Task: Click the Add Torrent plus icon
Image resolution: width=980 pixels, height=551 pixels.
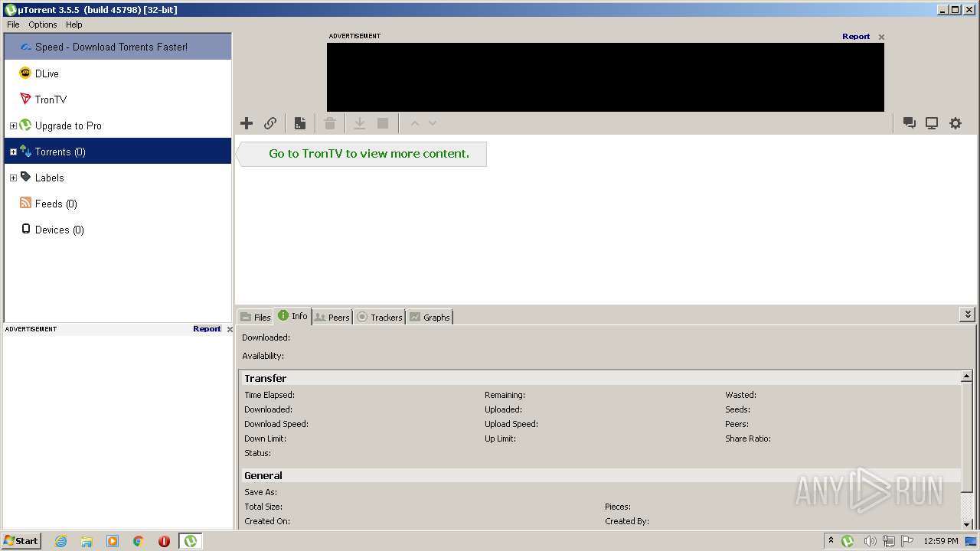Action: [x=247, y=123]
